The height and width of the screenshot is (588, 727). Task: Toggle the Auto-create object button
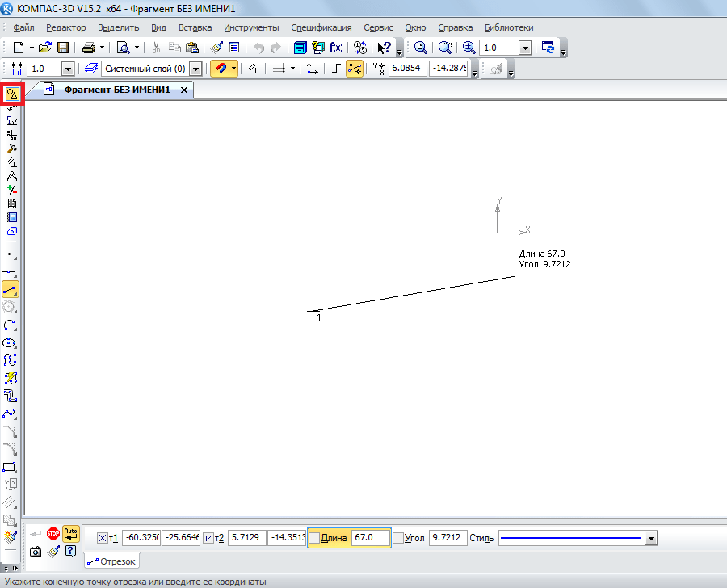pos(71,533)
